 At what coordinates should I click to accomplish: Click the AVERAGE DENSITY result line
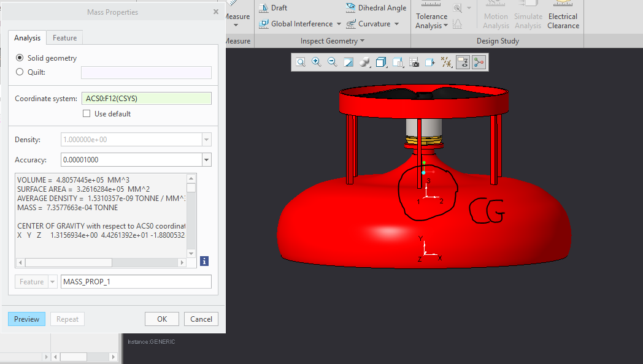pos(101,198)
